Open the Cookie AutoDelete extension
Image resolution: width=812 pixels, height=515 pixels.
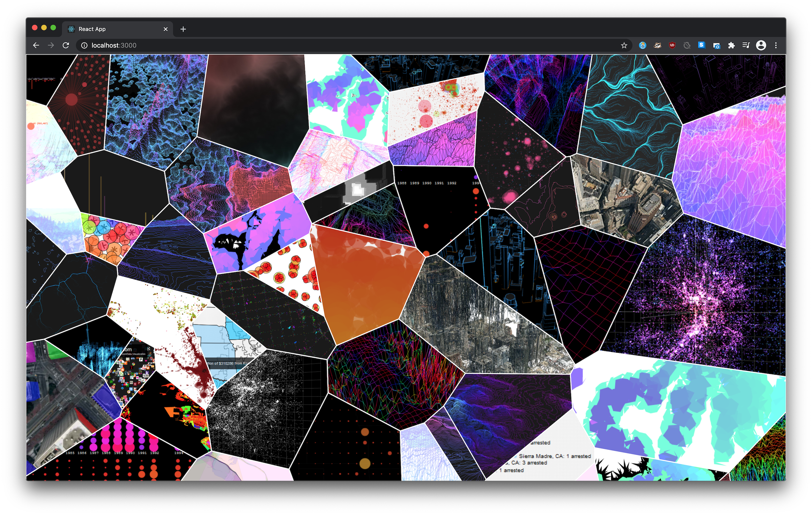click(x=642, y=45)
